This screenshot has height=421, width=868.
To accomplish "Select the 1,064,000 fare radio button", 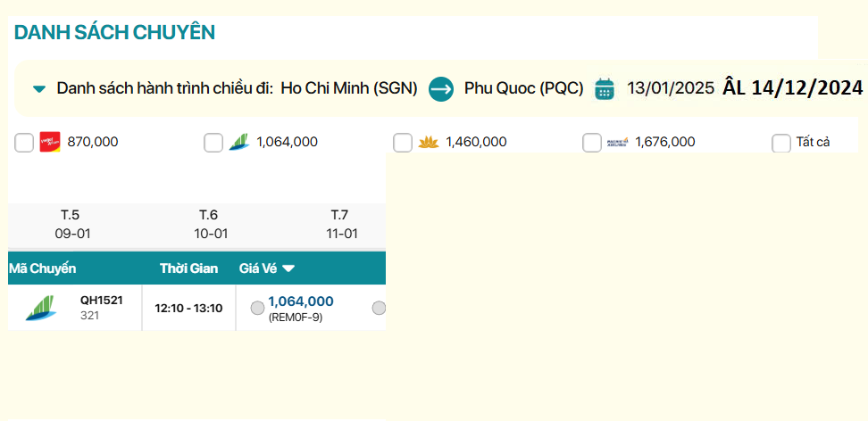I will pyautogui.click(x=257, y=308).
